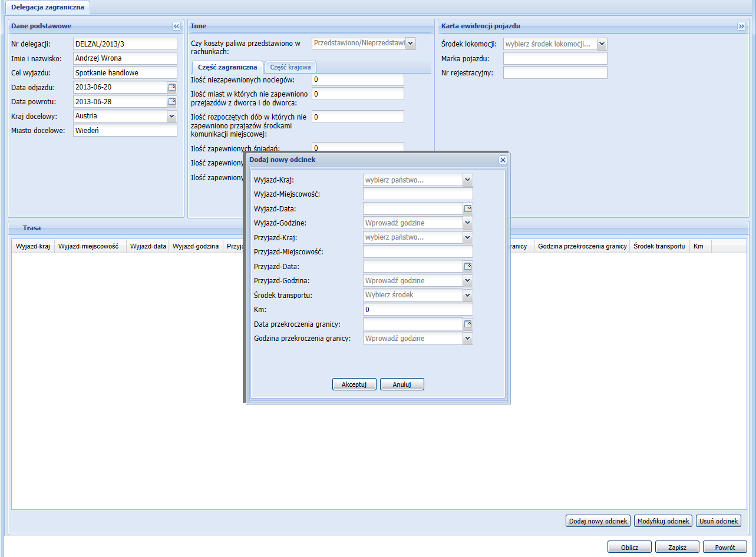Click into the Wyjazd-Miejscowość text field
This screenshot has height=557, width=756.
tap(418, 194)
